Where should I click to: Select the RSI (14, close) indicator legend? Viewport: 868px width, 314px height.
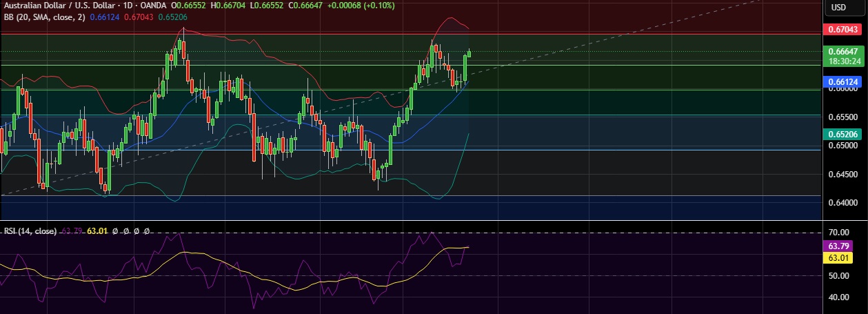tap(30, 231)
